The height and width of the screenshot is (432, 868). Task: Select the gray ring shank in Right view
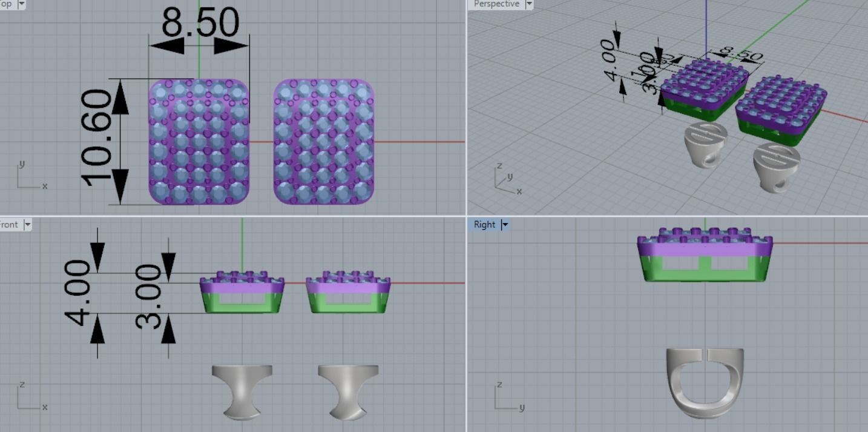pyautogui.click(x=672, y=382)
